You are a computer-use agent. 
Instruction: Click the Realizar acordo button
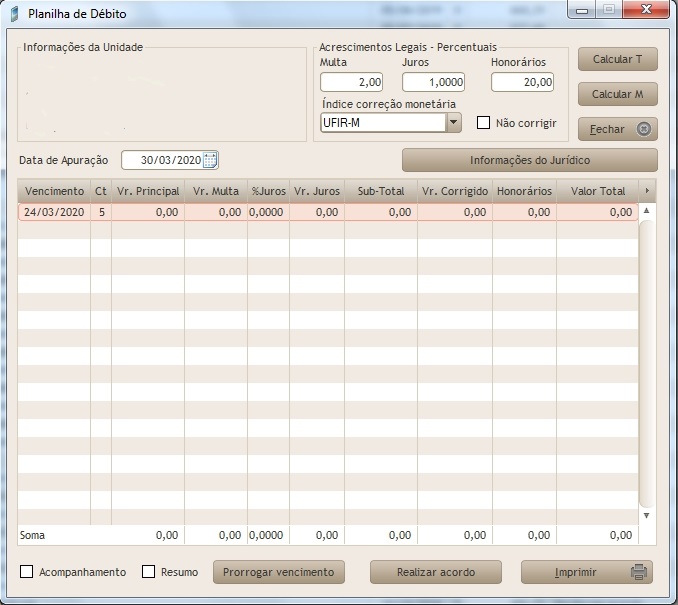pyautogui.click(x=435, y=572)
